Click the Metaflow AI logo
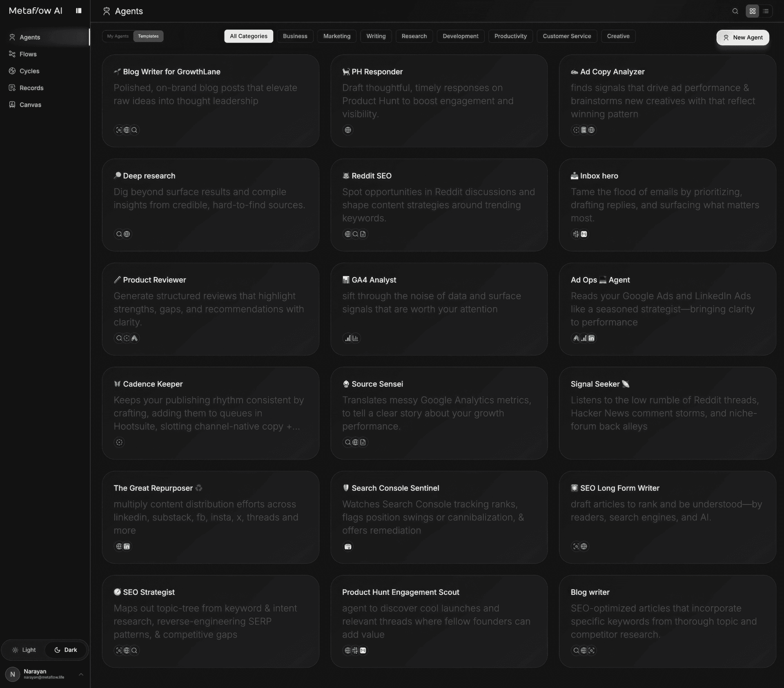 click(x=36, y=11)
